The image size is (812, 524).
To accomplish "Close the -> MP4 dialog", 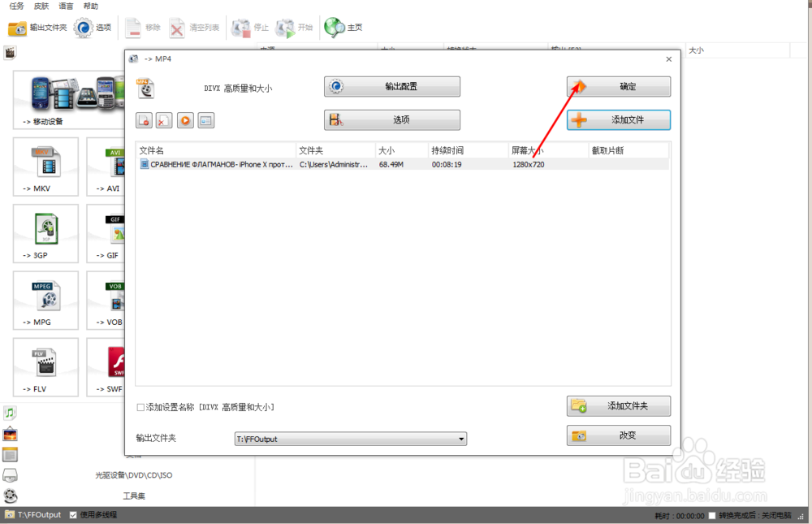I will (x=668, y=59).
